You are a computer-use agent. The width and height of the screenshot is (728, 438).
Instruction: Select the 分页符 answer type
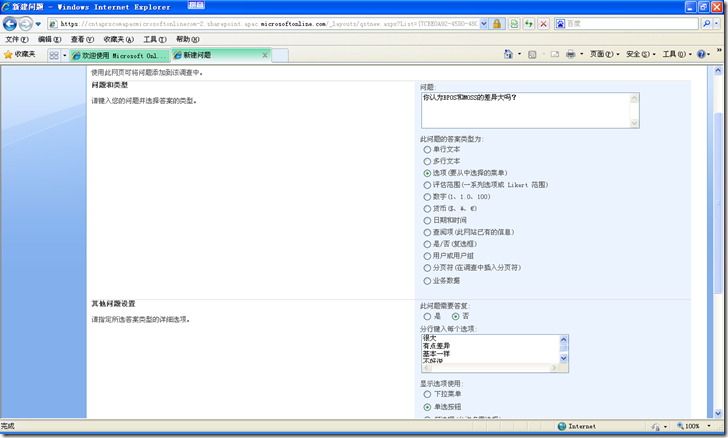[427, 268]
